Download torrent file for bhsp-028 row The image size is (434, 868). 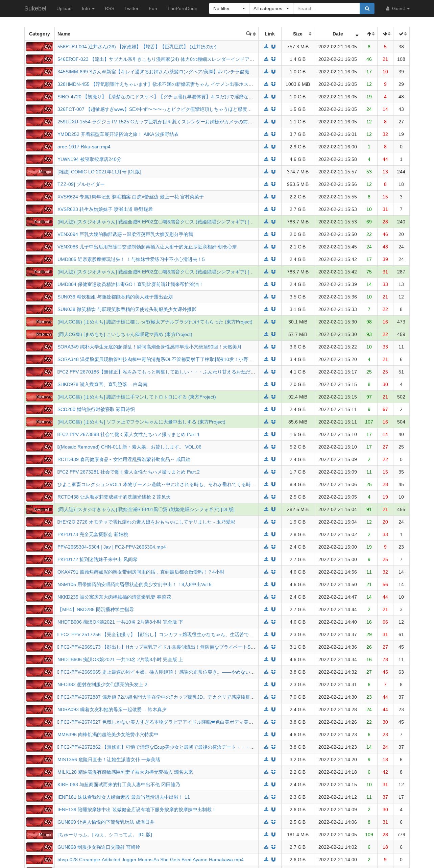pos(266,860)
